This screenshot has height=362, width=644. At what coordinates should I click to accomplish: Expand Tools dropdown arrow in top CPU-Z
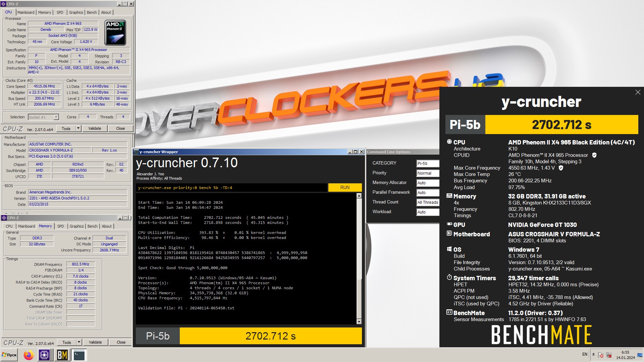[78, 128]
